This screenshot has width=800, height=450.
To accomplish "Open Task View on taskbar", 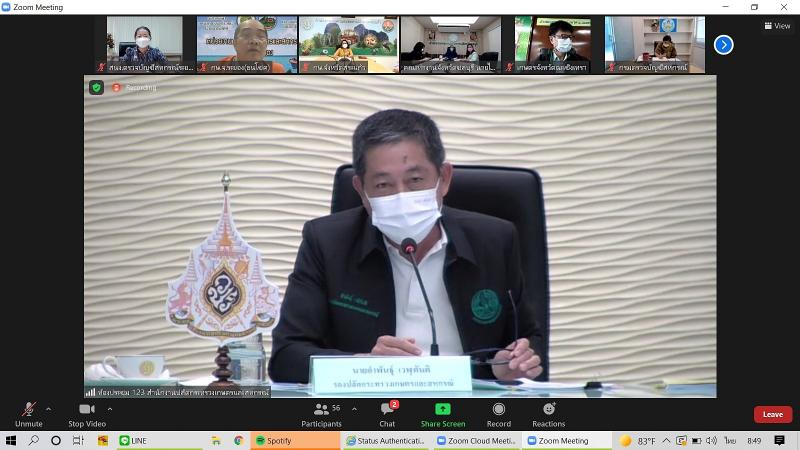I will 78,441.
